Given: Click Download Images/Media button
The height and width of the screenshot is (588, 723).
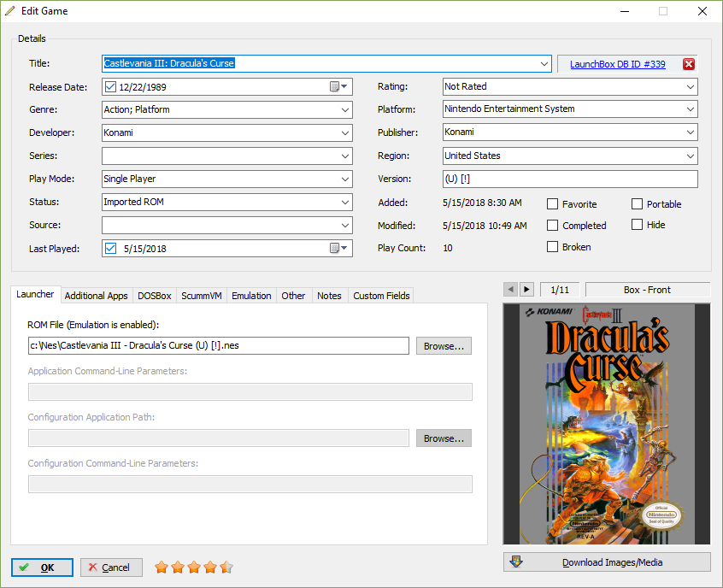Looking at the screenshot, I should pos(607,562).
